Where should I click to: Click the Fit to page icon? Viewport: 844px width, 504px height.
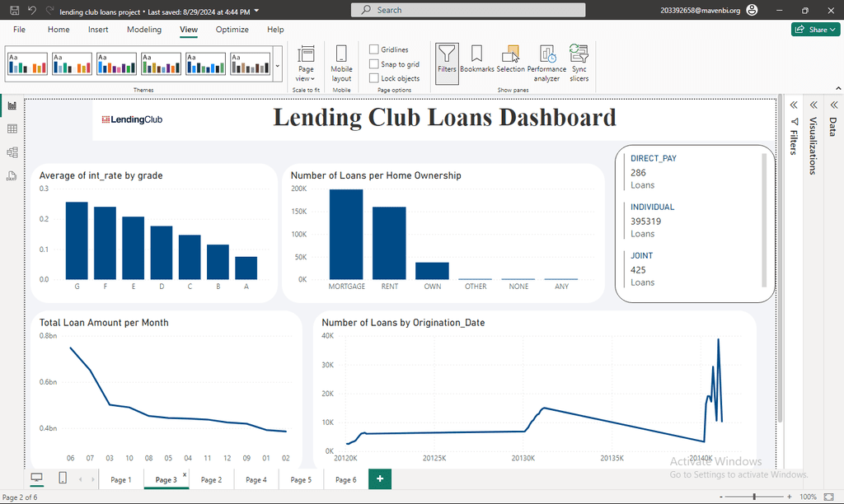(829, 497)
